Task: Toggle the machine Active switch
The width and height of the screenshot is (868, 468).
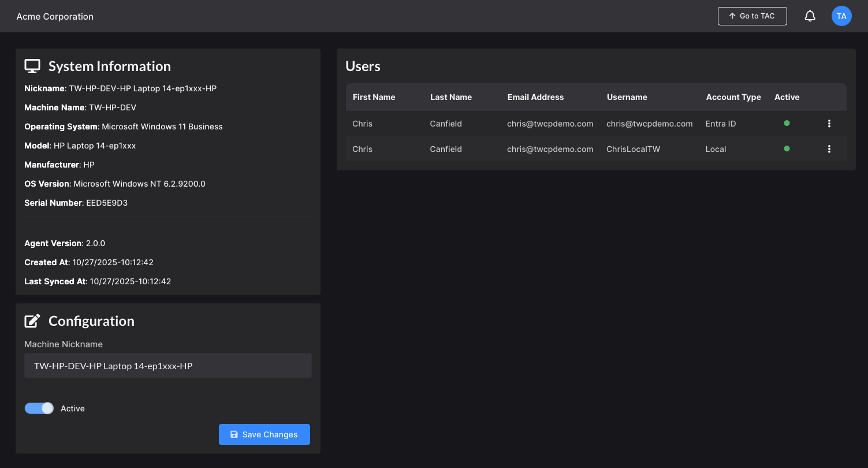Action: pos(39,408)
